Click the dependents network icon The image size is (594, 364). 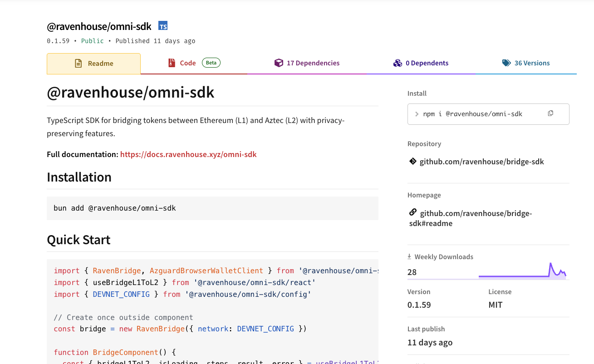[x=398, y=63]
